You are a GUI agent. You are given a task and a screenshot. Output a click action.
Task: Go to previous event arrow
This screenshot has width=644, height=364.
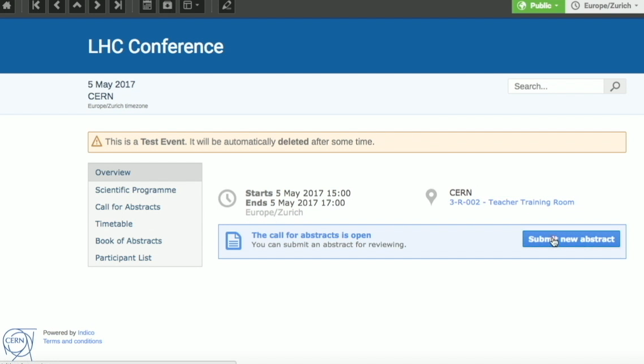pyautogui.click(x=57, y=6)
